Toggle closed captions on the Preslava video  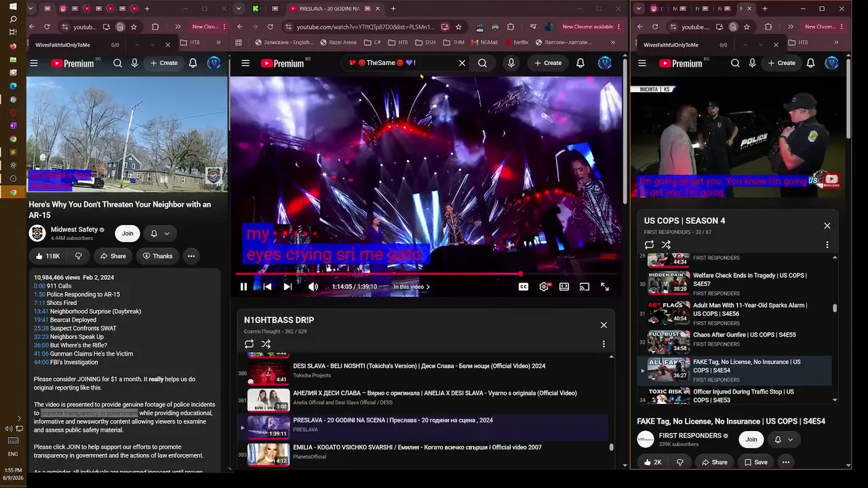(x=524, y=287)
